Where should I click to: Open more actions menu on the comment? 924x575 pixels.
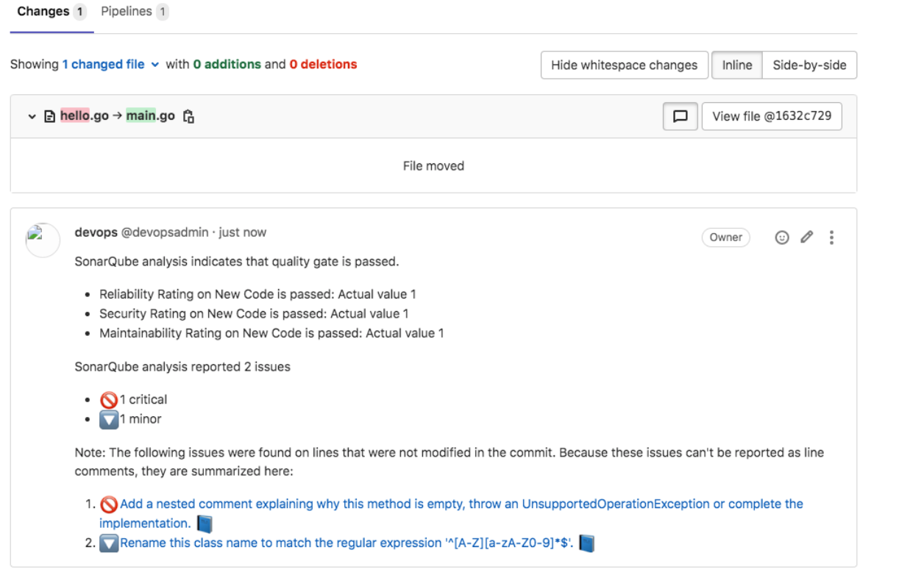coord(831,238)
